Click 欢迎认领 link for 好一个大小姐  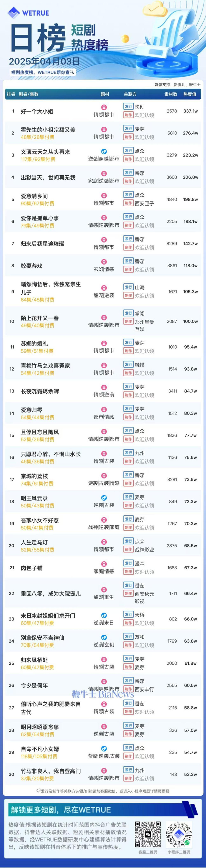pos(144,115)
